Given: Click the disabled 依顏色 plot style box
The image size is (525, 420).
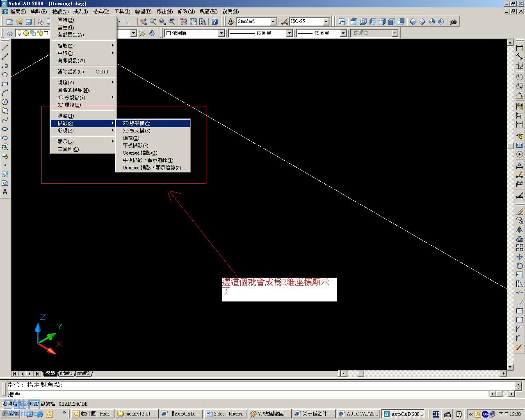Looking at the screenshot, I should pos(375,33).
